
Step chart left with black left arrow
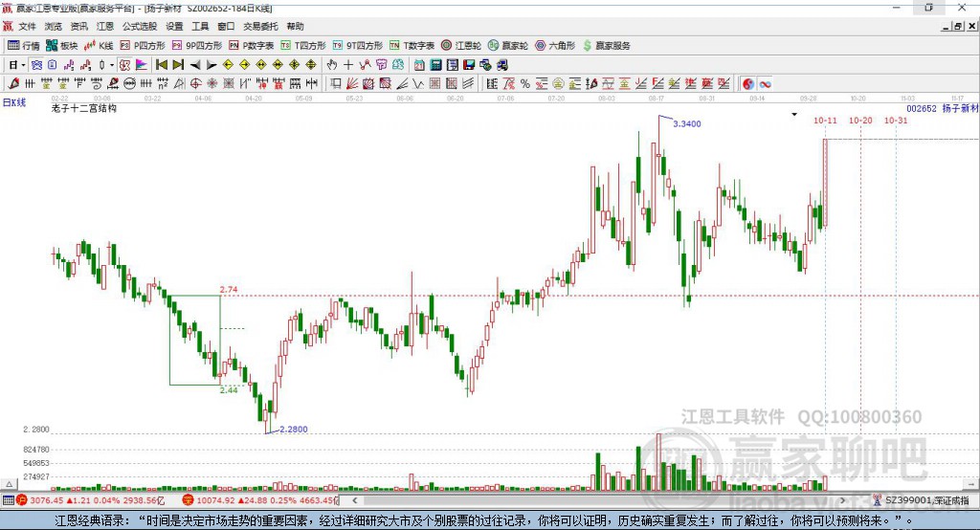coord(195,65)
